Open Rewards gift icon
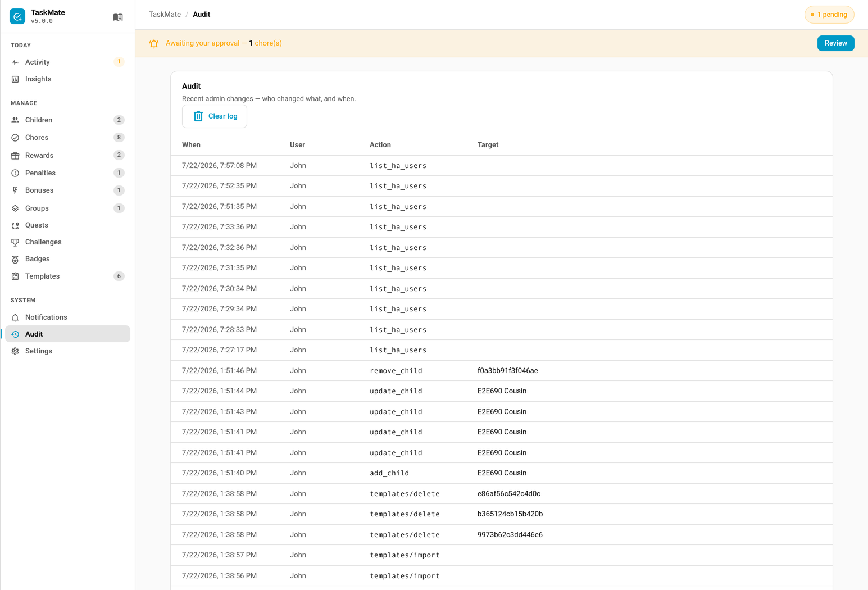868x590 pixels. tap(15, 156)
